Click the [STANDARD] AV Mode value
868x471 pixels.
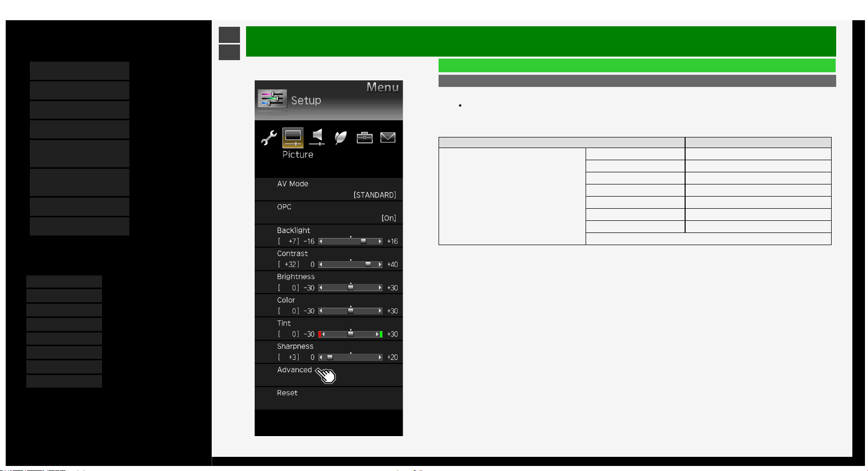pos(375,195)
